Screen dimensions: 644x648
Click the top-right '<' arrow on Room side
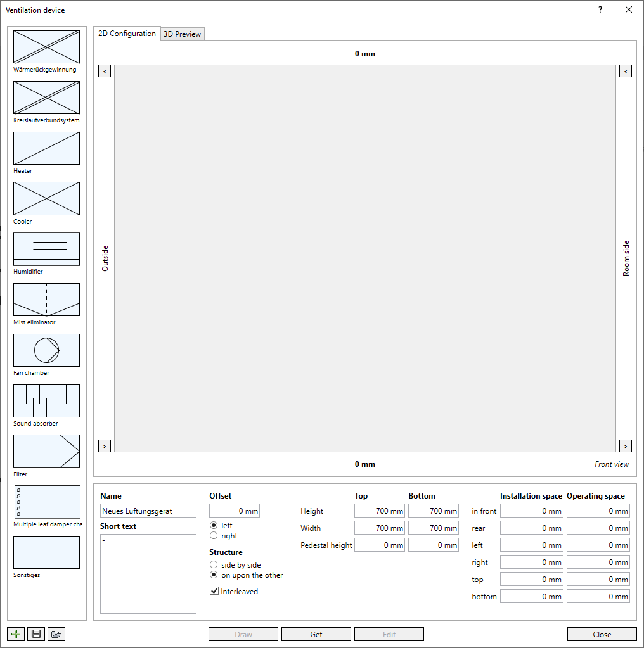626,71
